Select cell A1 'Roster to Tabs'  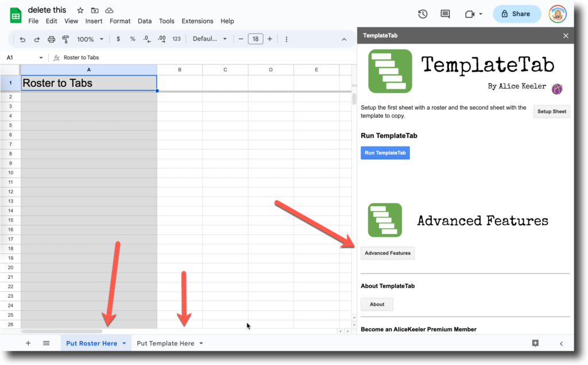pos(89,83)
